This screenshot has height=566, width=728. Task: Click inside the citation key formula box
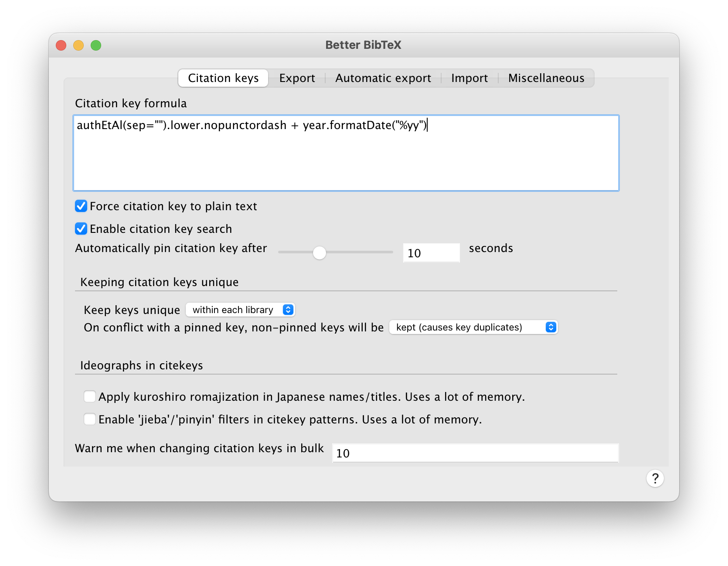click(x=346, y=153)
